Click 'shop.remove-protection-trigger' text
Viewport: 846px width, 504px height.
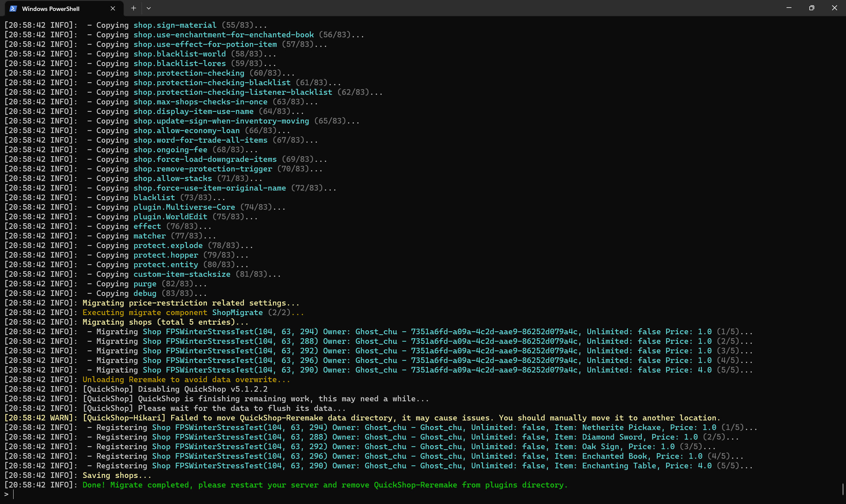pyautogui.click(x=203, y=169)
